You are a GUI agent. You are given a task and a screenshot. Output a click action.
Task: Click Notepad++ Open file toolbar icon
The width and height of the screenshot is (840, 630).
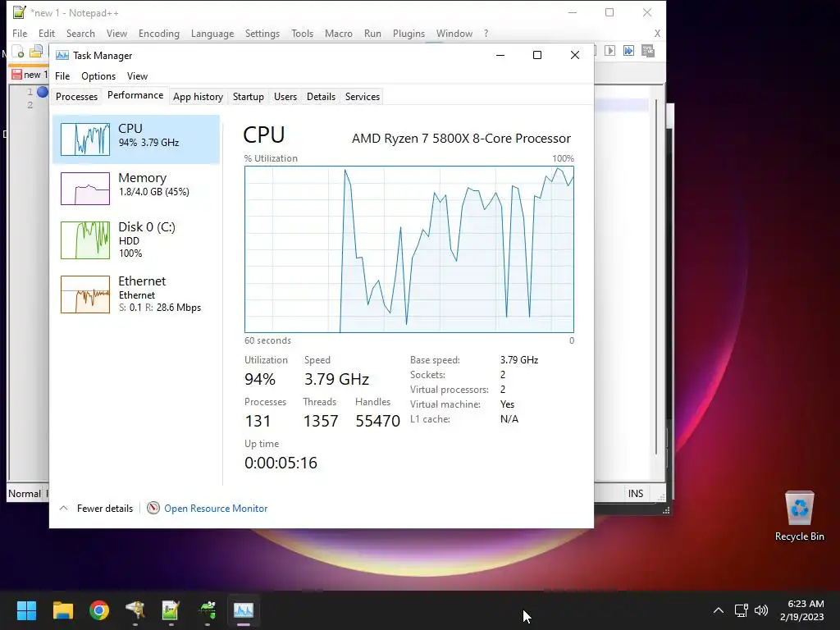coord(36,52)
